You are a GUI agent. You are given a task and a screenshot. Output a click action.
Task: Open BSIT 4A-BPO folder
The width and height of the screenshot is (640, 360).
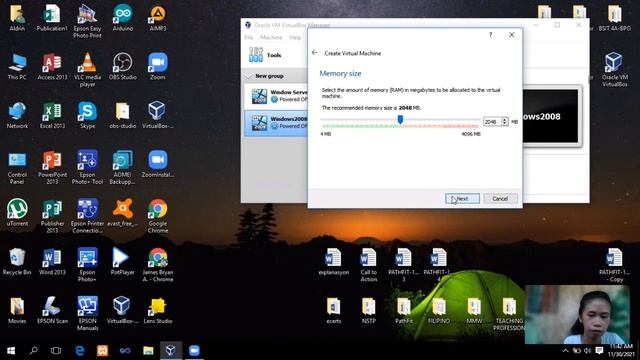point(615,18)
